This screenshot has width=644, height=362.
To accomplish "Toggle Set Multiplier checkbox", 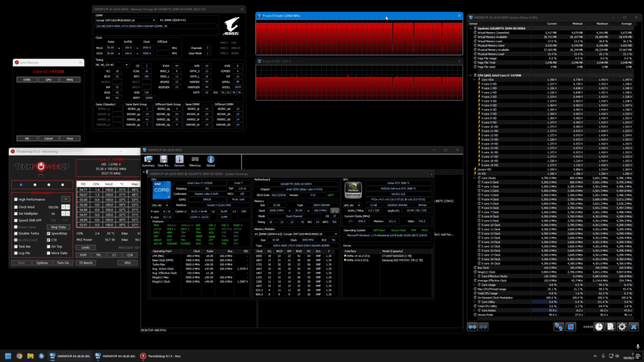I will [16, 214].
